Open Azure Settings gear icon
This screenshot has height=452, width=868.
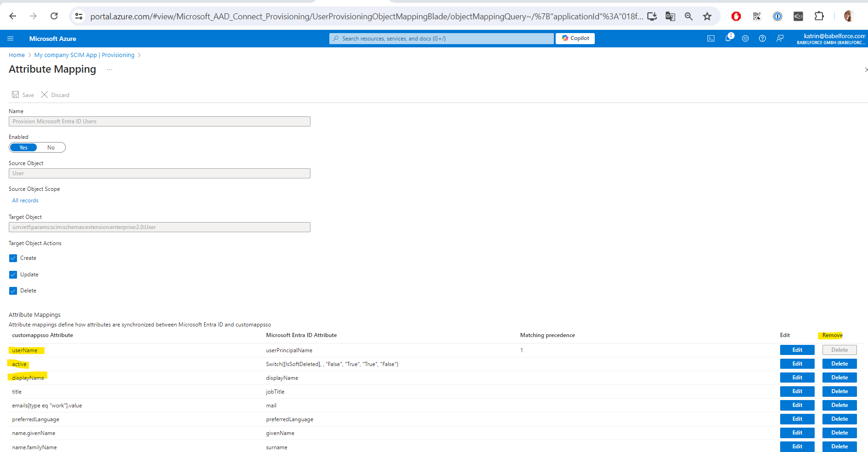tap(745, 39)
